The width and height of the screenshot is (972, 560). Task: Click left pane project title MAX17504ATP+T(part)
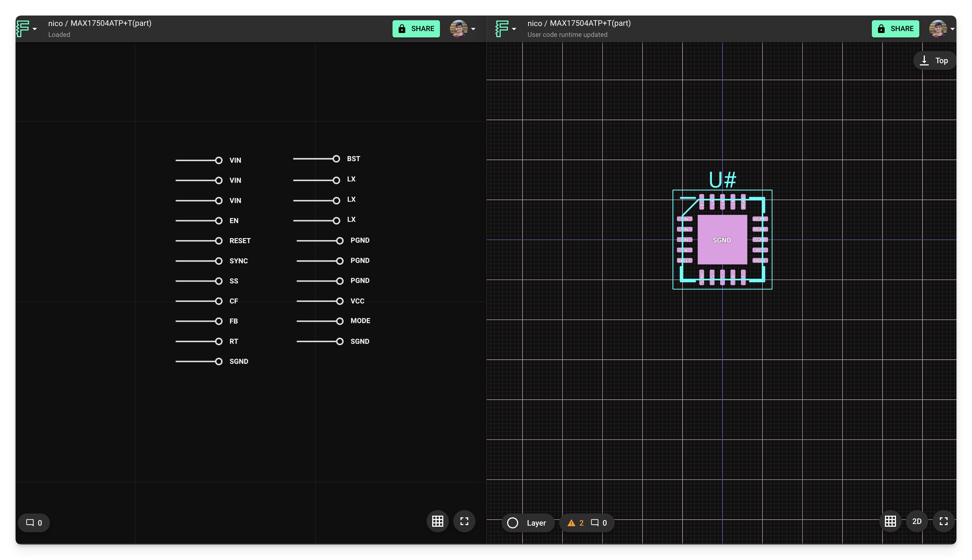pos(111,23)
